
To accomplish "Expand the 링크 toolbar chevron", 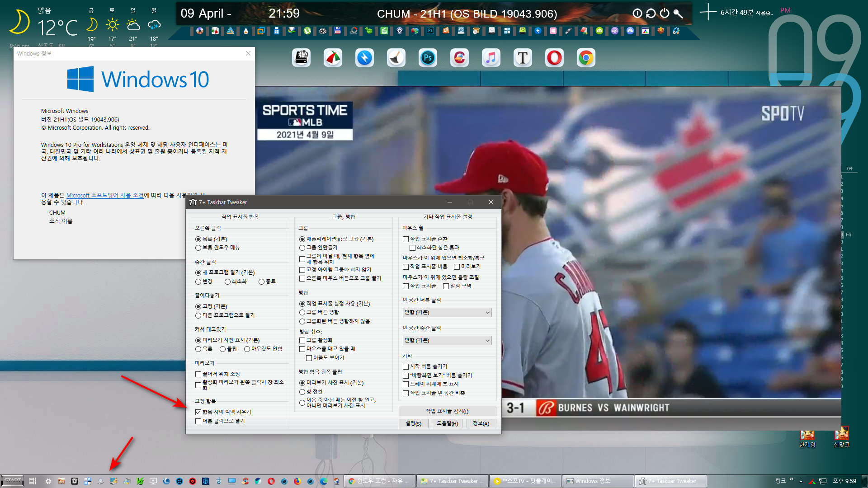I will (791, 479).
